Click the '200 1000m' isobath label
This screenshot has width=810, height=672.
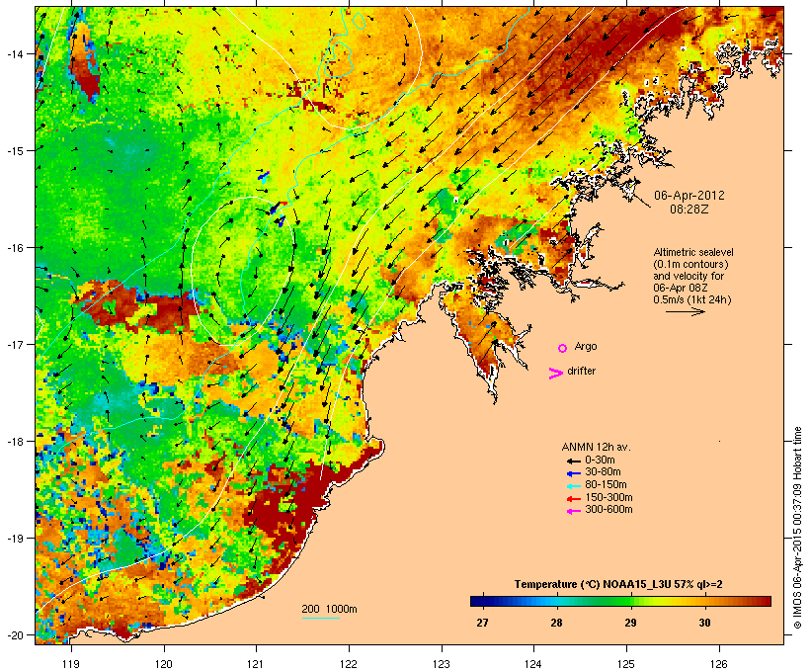tap(329, 609)
